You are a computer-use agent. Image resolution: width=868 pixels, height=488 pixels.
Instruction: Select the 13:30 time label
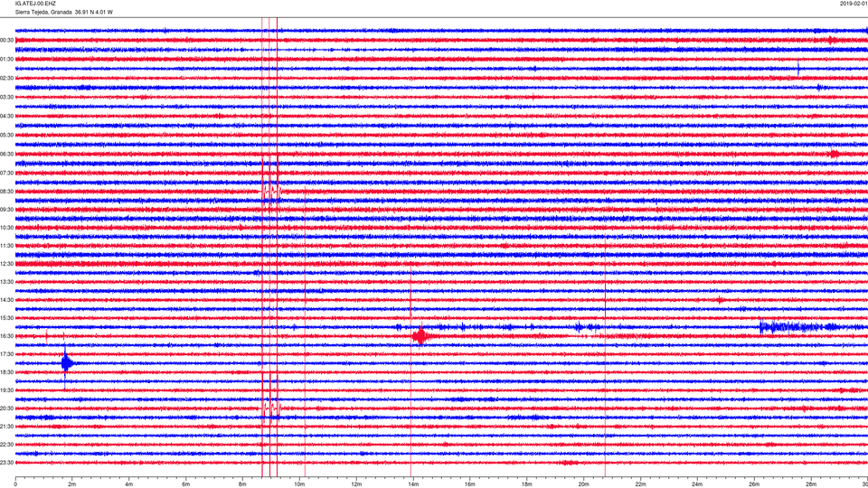pos(6,282)
